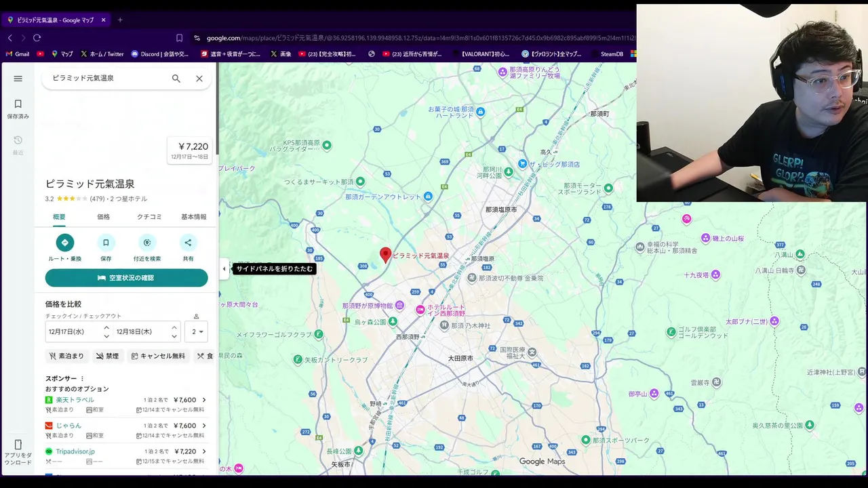The width and height of the screenshot is (868, 488).
Task: Clear the search with the X icon
Action: click(x=199, y=79)
